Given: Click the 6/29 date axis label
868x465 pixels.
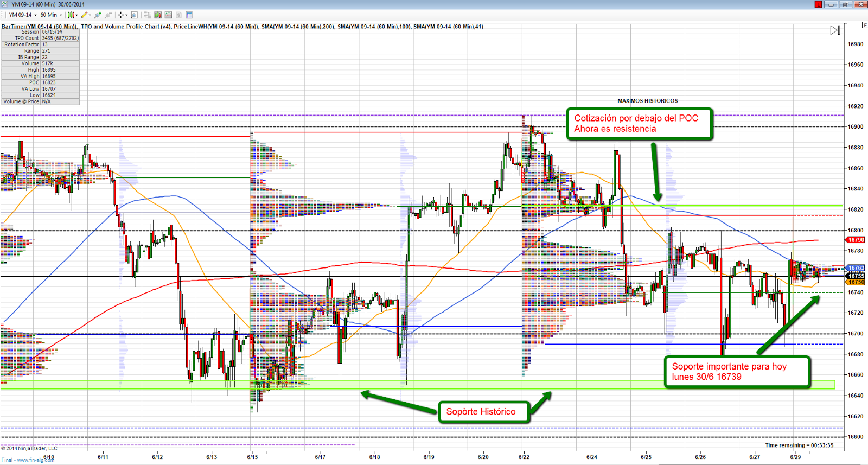Looking at the screenshot, I should [795, 457].
